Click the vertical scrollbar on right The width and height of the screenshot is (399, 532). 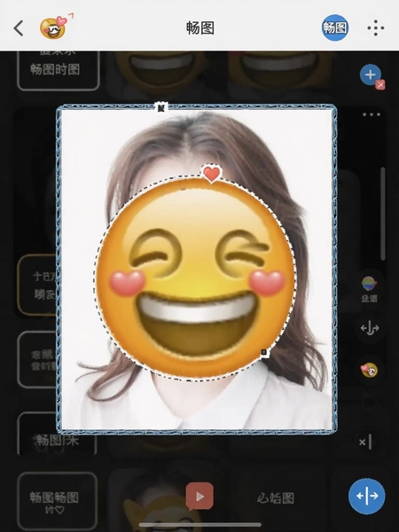(x=383, y=214)
